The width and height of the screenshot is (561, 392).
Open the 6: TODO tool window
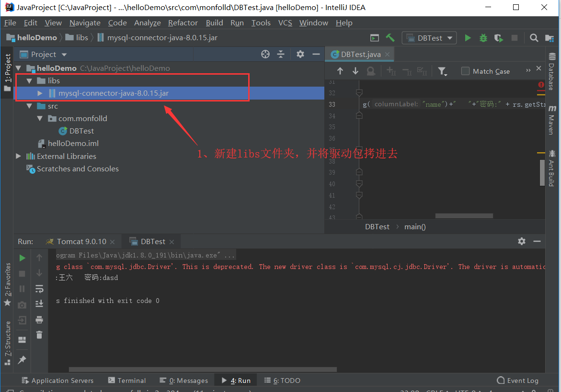(282, 381)
